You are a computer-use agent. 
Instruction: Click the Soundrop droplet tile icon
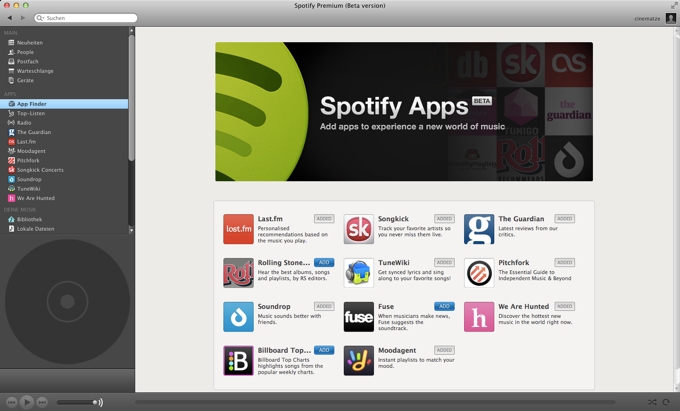pos(239,317)
